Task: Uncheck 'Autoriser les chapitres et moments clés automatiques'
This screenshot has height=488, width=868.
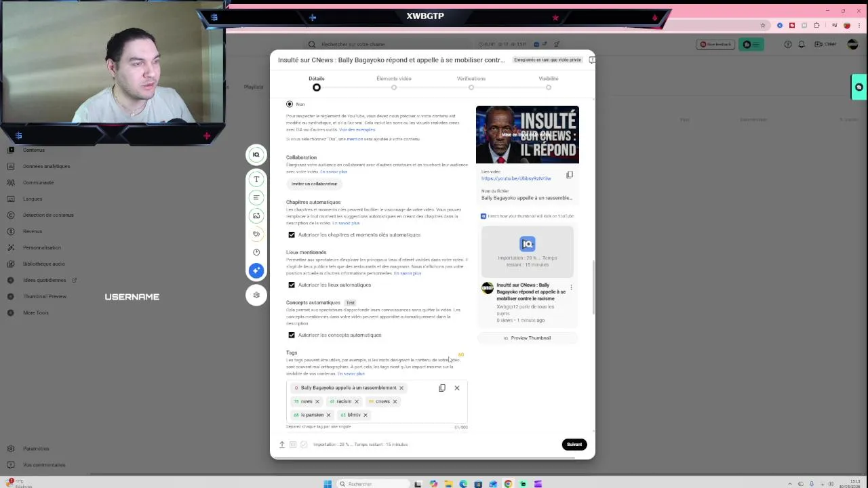Action: pos(292,235)
